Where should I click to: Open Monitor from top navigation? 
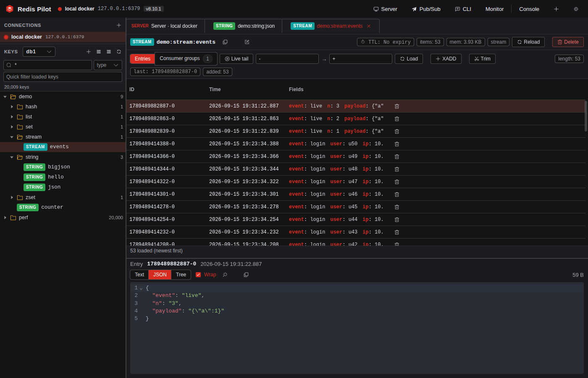(x=494, y=9)
